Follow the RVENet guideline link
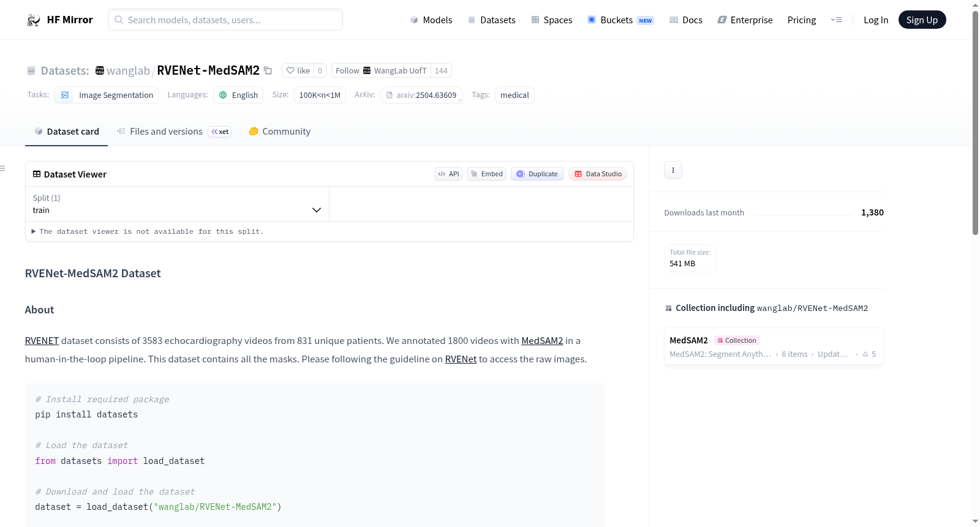This screenshot has height=527, width=980. 461,359
